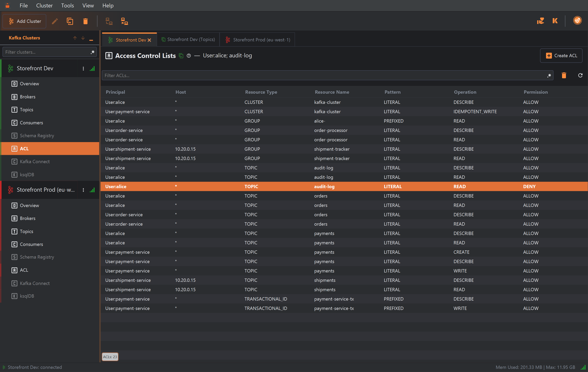Switch to Storefront Prod (eu-west-1) tab
Image resolution: width=588 pixels, height=372 pixels.
[257, 40]
